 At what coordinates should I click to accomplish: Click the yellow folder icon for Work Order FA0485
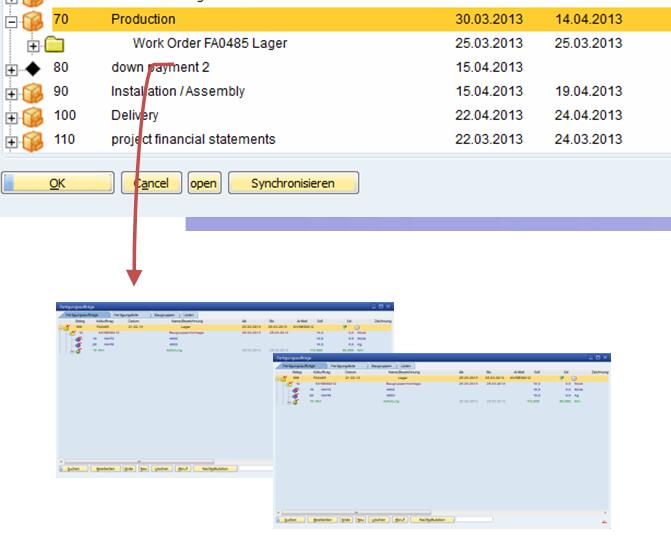click(x=54, y=44)
